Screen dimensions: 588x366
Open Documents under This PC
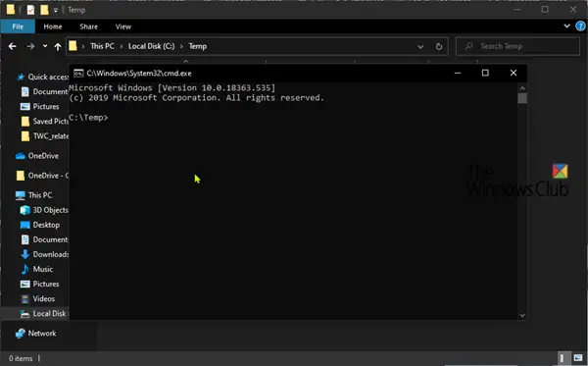click(44, 239)
